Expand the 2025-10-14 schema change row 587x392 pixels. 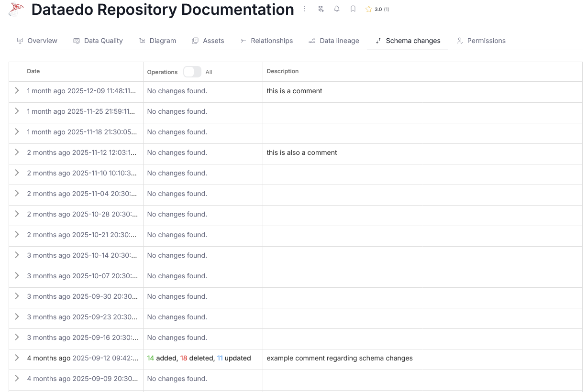click(x=17, y=255)
